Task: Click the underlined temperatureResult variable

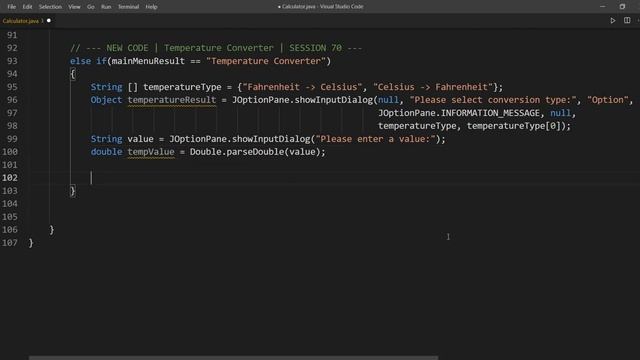Action: click(172, 100)
